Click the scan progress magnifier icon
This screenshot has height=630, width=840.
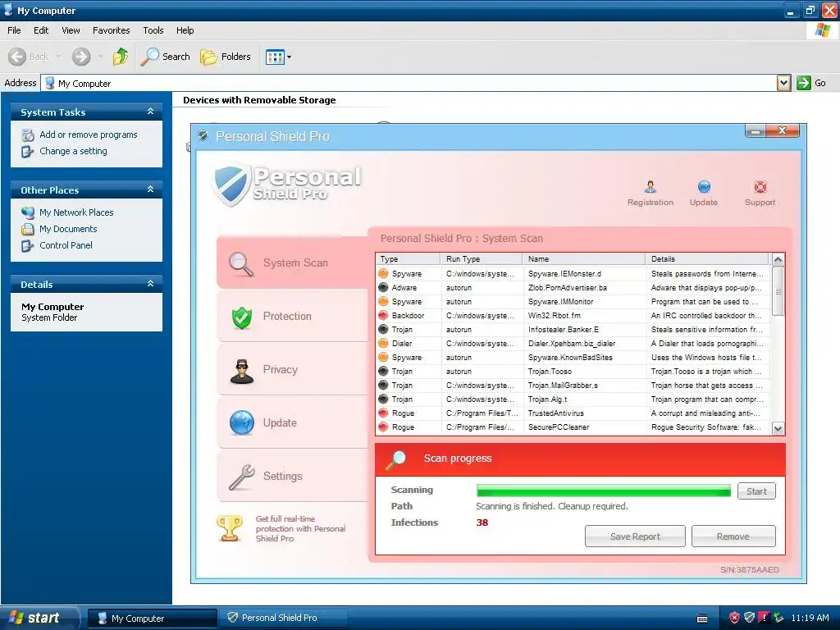(x=397, y=459)
